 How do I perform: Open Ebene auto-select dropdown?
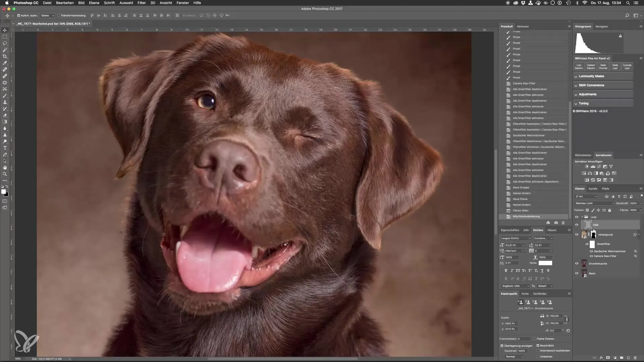[x=47, y=15]
